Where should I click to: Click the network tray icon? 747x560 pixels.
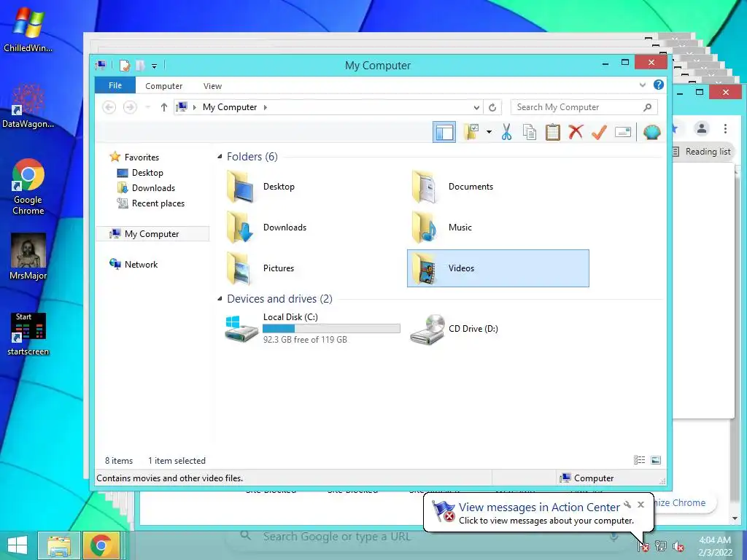(x=661, y=546)
